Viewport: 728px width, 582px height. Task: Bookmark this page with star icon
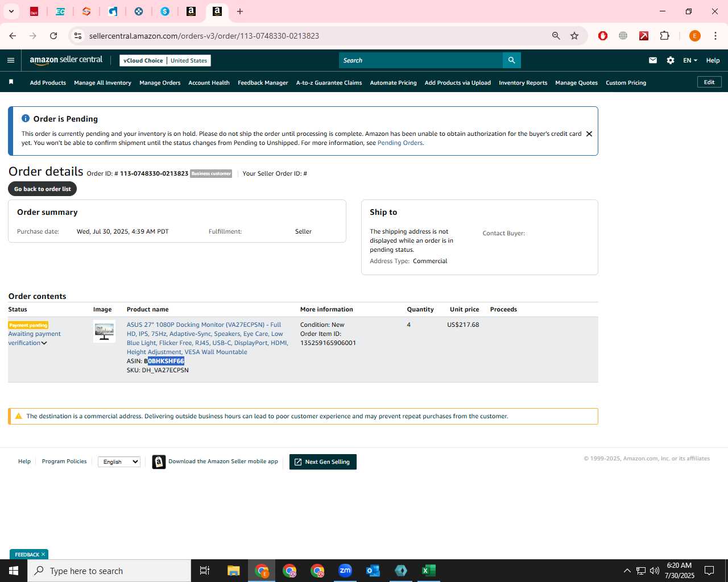574,36
